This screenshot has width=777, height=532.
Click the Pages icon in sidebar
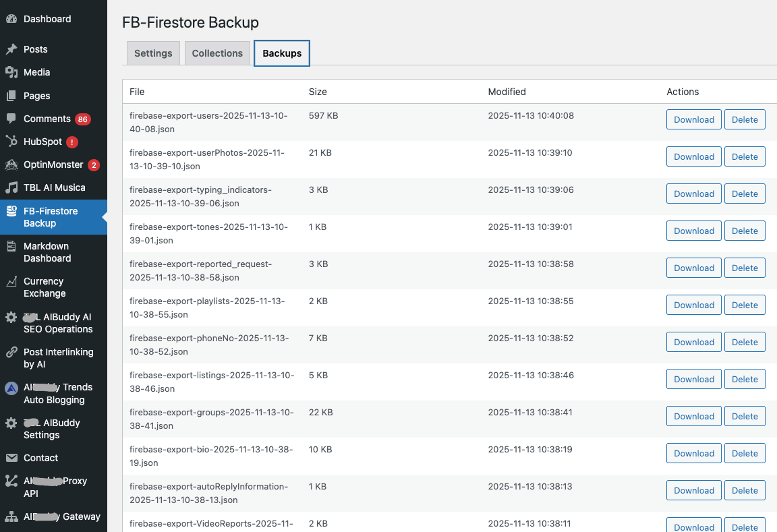click(11, 96)
